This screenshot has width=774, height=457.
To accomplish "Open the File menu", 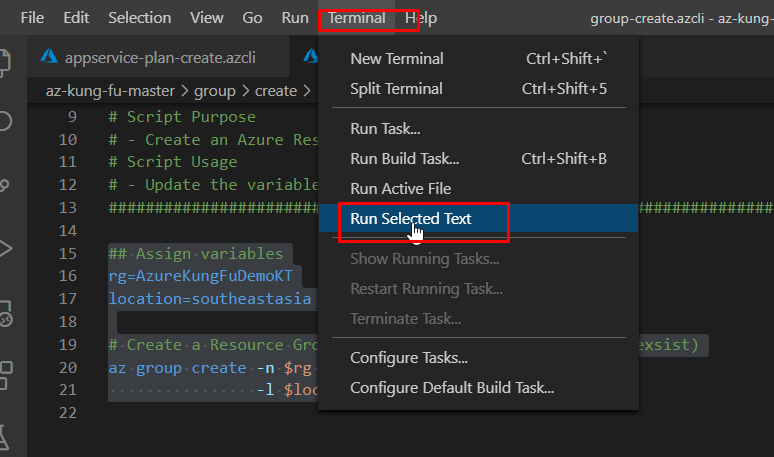I will (32, 18).
